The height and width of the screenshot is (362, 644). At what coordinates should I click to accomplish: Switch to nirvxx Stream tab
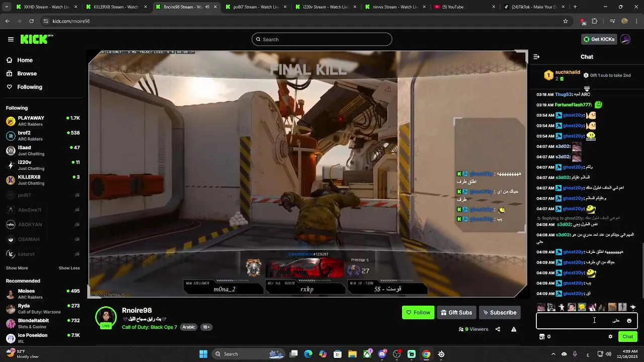point(395,7)
